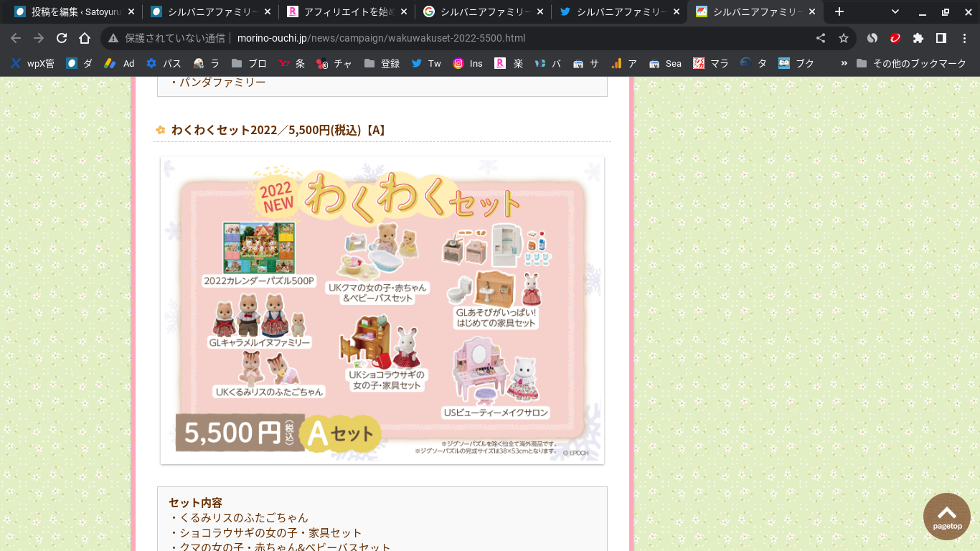Click the ・ショコラウサギの女の子・家具セット item
The image size is (980, 551).
pyautogui.click(x=266, y=532)
